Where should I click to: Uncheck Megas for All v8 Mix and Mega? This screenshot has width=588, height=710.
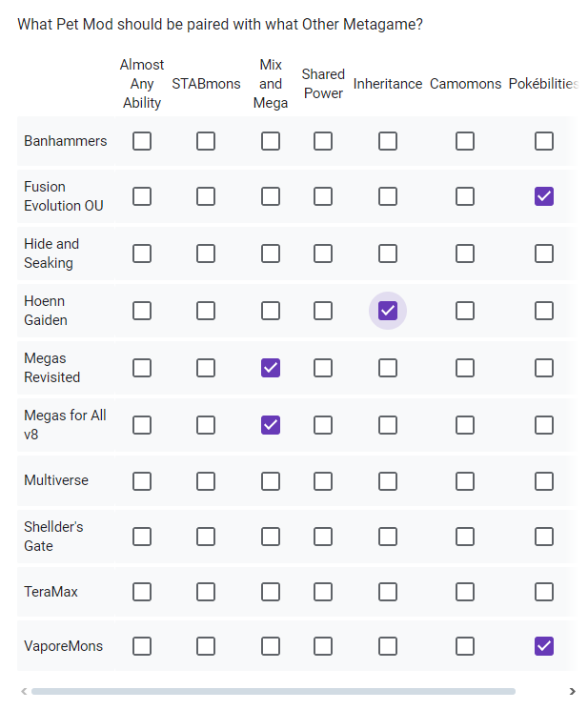point(271,425)
